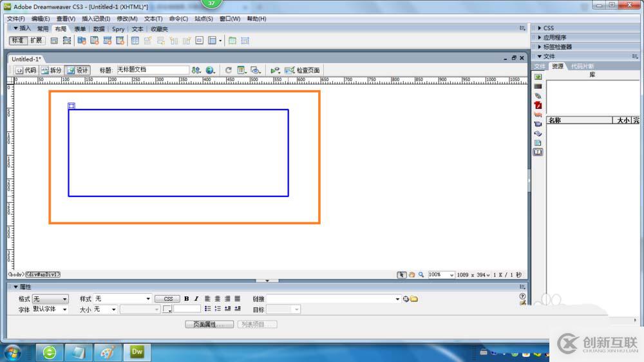Screen dimensions: 644x362
Task: Click the AP Div selection handle
Action: pyautogui.click(x=71, y=106)
